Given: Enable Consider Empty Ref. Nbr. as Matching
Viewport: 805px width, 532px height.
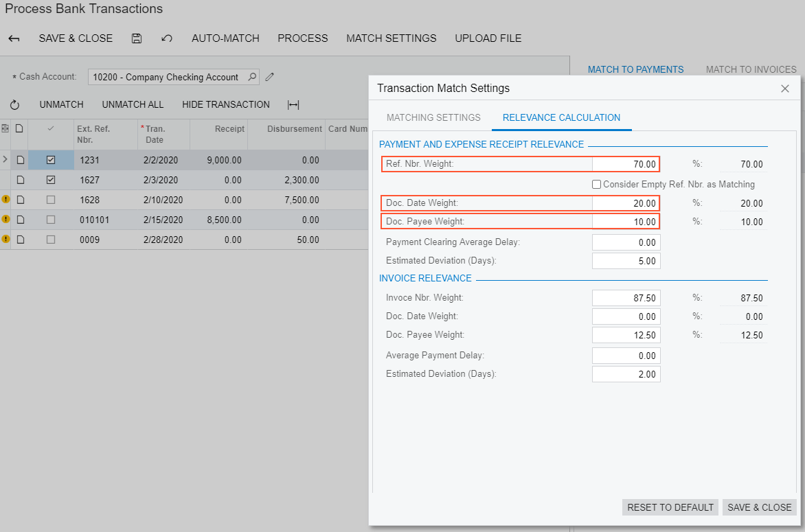Looking at the screenshot, I should coord(596,184).
